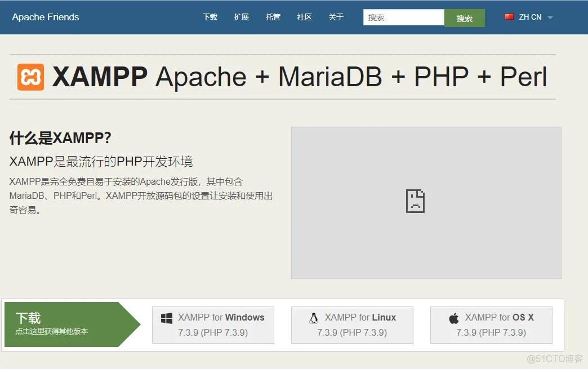
Task: Focus the 搜索 search input field
Action: (403, 17)
